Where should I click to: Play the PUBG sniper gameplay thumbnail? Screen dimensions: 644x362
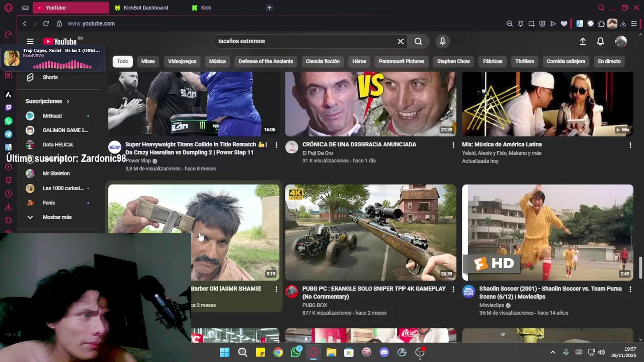coord(371,232)
